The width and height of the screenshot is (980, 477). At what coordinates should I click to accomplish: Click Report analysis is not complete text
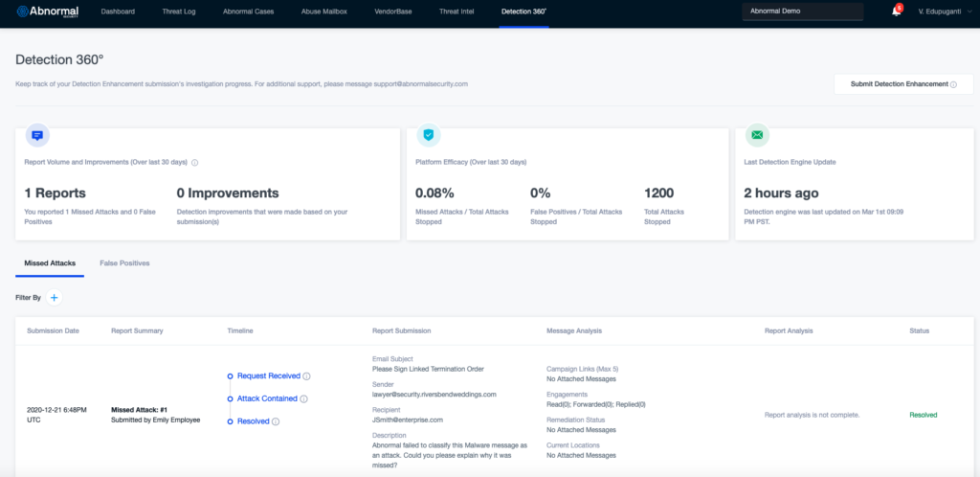813,415
